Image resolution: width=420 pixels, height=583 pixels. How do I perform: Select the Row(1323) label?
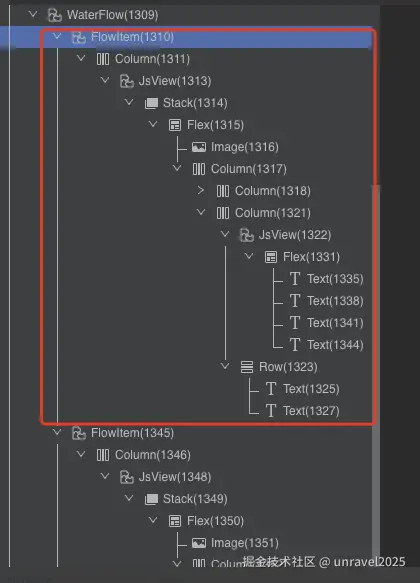click(288, 367)
